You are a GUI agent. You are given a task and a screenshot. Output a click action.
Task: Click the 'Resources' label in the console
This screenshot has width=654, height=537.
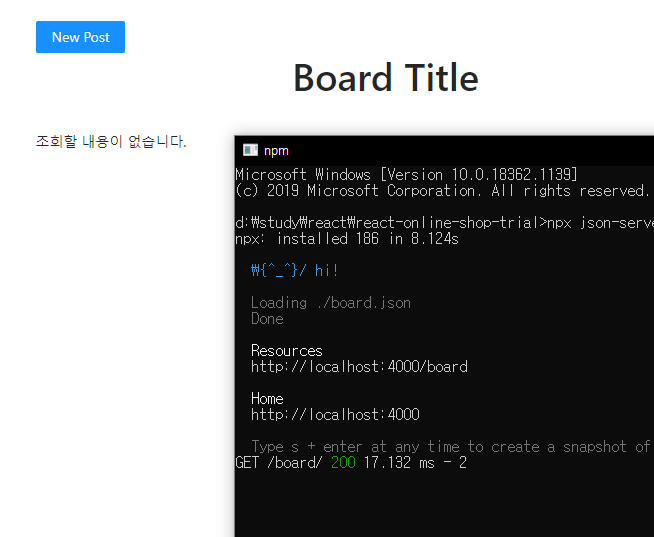tap(287, 351)
